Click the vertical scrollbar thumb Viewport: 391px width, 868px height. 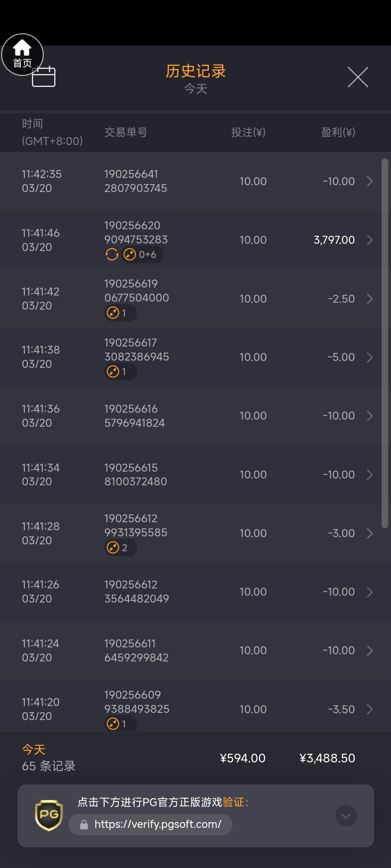click(x=385, y=344)
